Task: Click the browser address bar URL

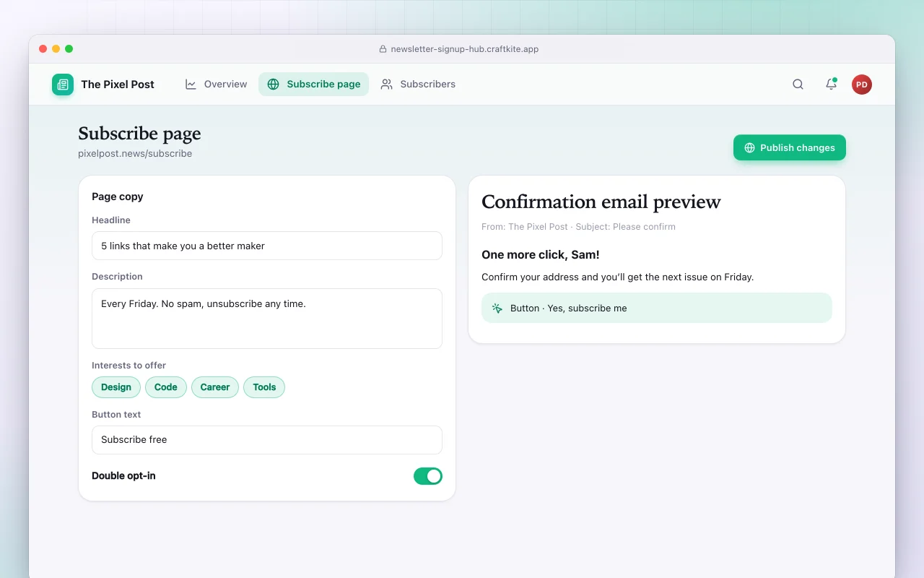Action: [x=465, y=49]
